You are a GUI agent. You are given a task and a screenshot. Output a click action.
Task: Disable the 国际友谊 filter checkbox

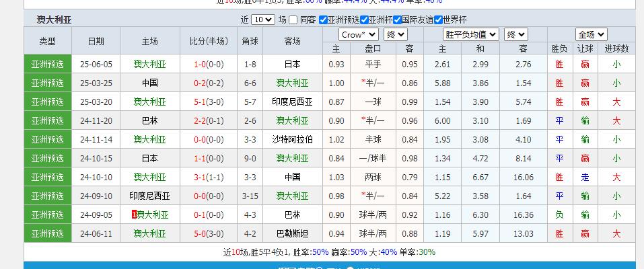(397, 20)
